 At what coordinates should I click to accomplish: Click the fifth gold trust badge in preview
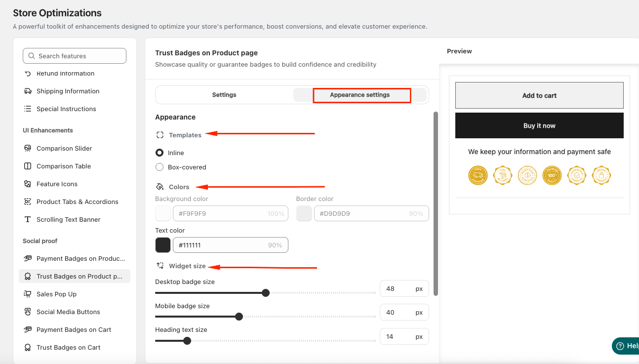tap(577, 175)
